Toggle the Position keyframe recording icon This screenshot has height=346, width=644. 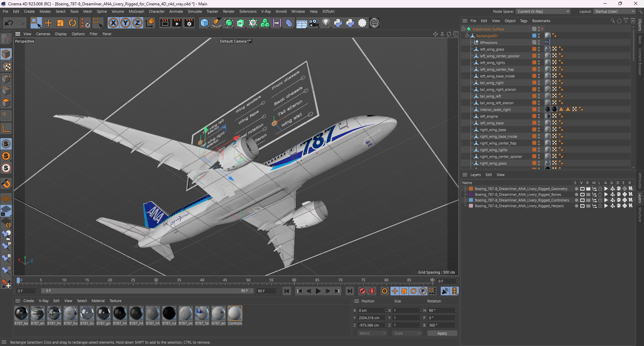coord(395,291)
